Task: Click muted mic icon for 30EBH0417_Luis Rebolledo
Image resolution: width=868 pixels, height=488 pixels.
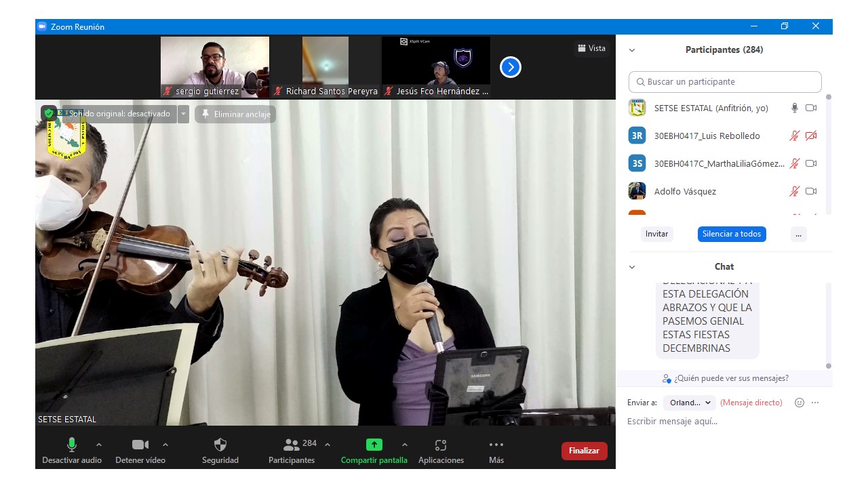Action: [795, 136]
